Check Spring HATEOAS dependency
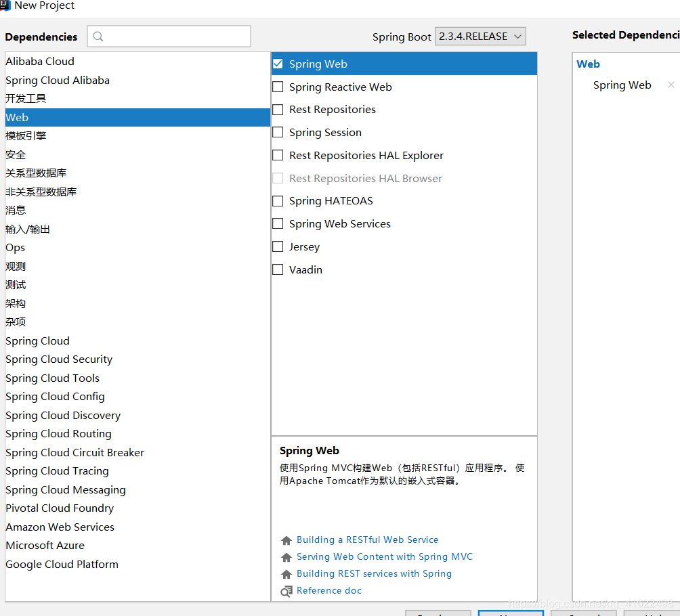Viewport: 680px width, 616px height. [x=278, y=201]
